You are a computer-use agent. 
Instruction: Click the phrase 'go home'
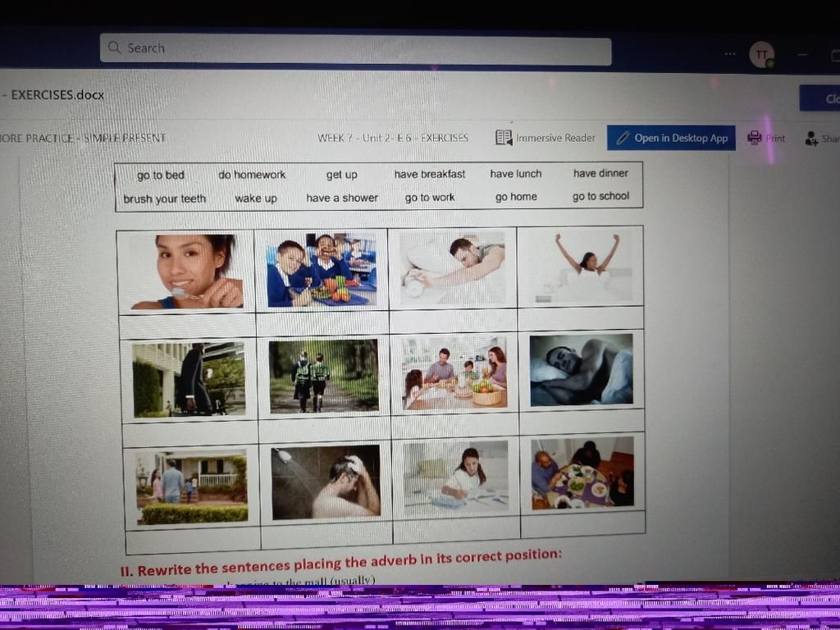coord(516,197)
